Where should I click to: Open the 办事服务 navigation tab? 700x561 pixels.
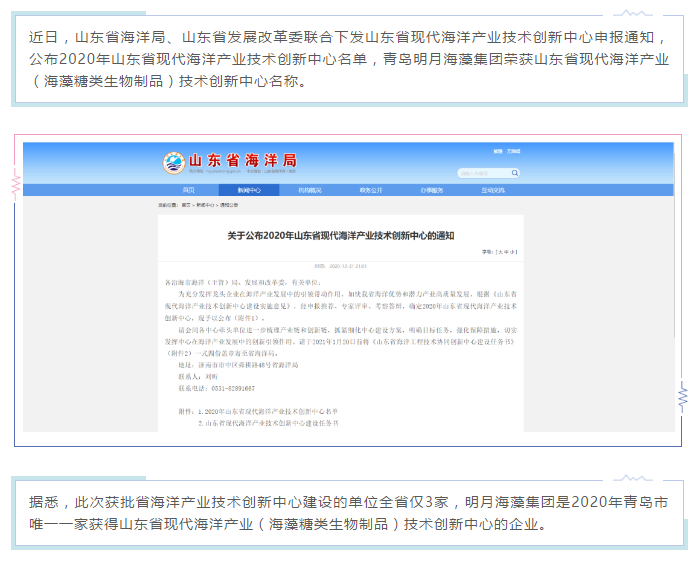[x=432, y=190]
